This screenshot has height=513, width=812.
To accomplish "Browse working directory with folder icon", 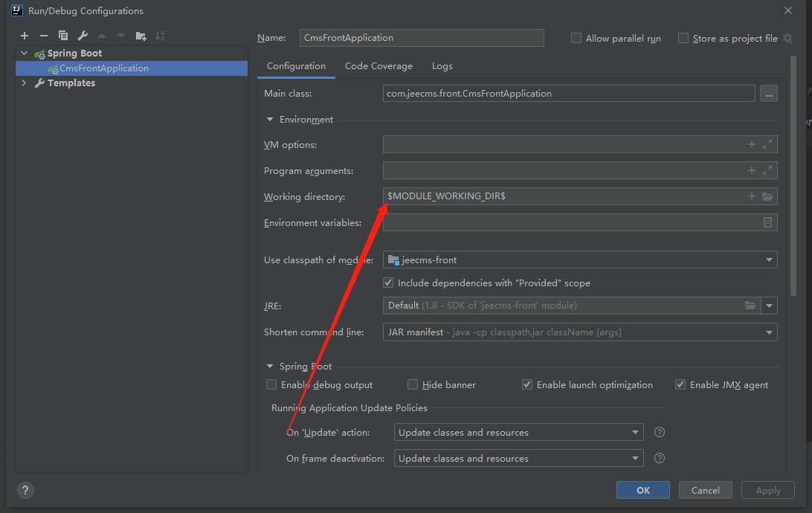I will pos(767,196).
